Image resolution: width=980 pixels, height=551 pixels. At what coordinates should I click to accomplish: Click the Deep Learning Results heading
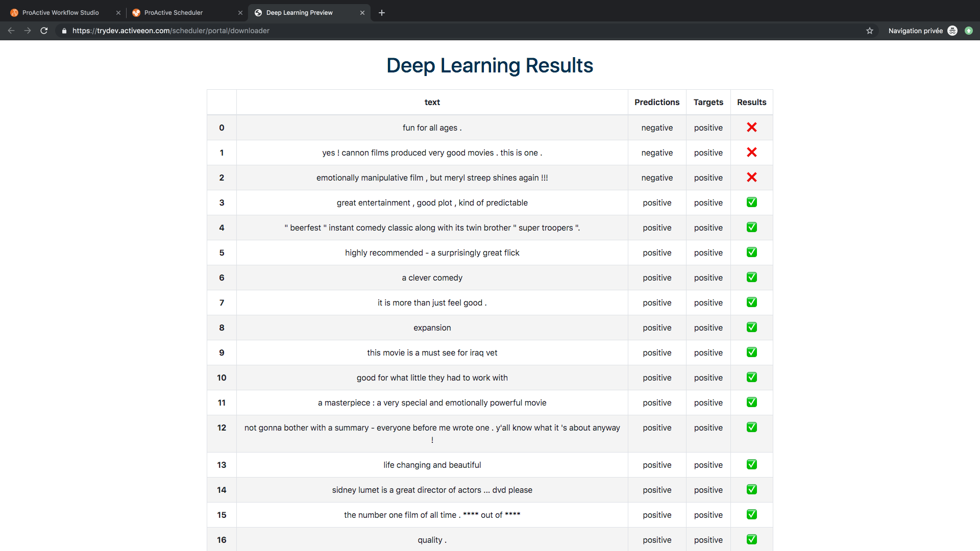489,65
